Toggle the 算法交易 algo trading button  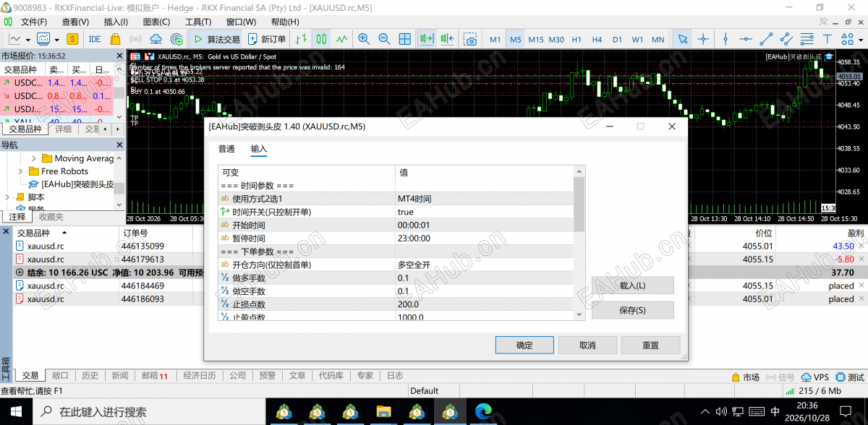(x=216, y=39)
